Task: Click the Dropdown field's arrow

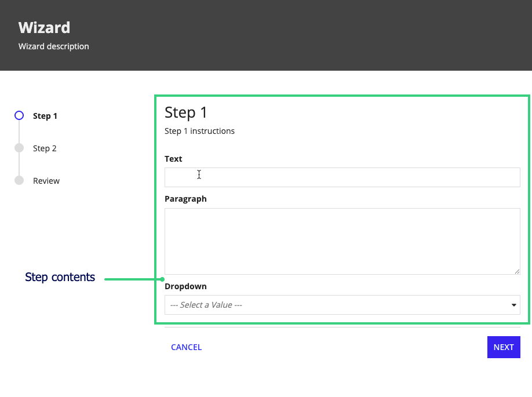Action: coord(513,305)
